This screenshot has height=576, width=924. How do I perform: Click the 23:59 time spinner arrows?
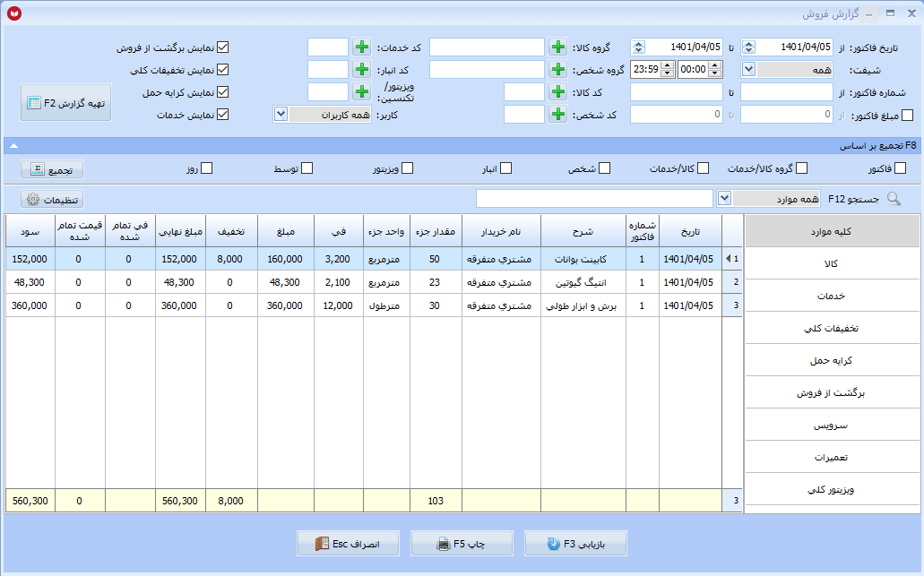pos(667,70)
